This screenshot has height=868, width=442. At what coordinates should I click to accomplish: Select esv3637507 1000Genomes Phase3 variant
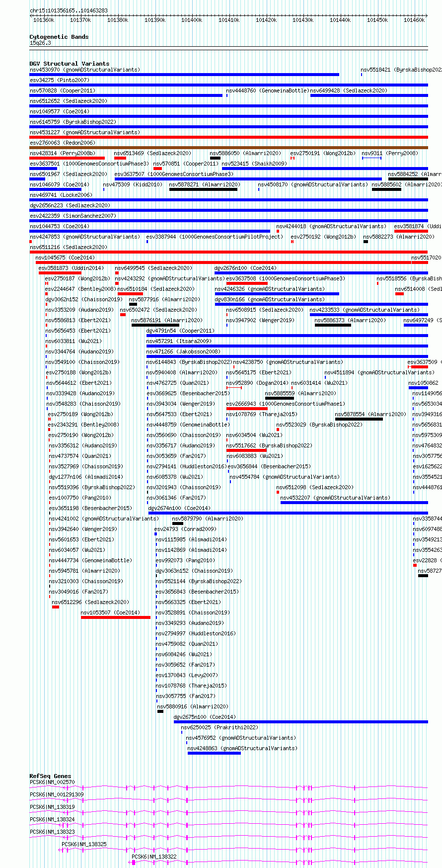(x=174, y=174)
